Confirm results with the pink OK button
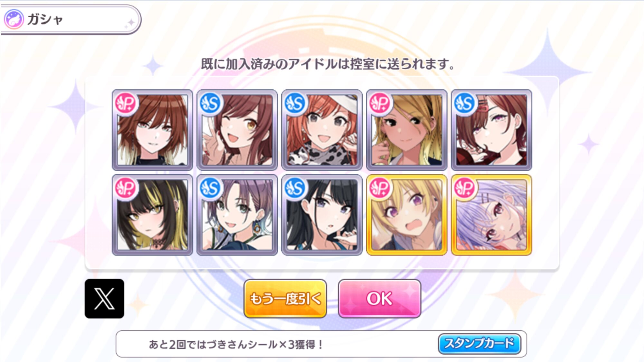This screenshot has width=644, height=362. coord(379,299)
